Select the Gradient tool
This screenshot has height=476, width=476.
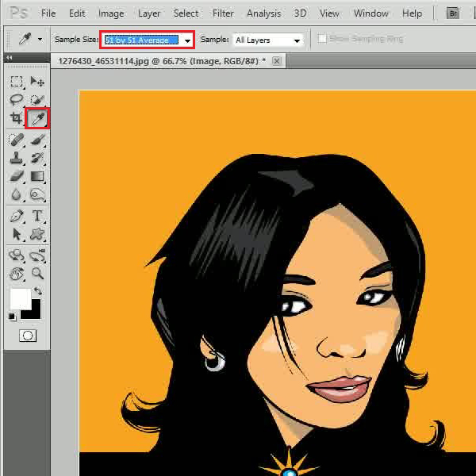(37, 176)
